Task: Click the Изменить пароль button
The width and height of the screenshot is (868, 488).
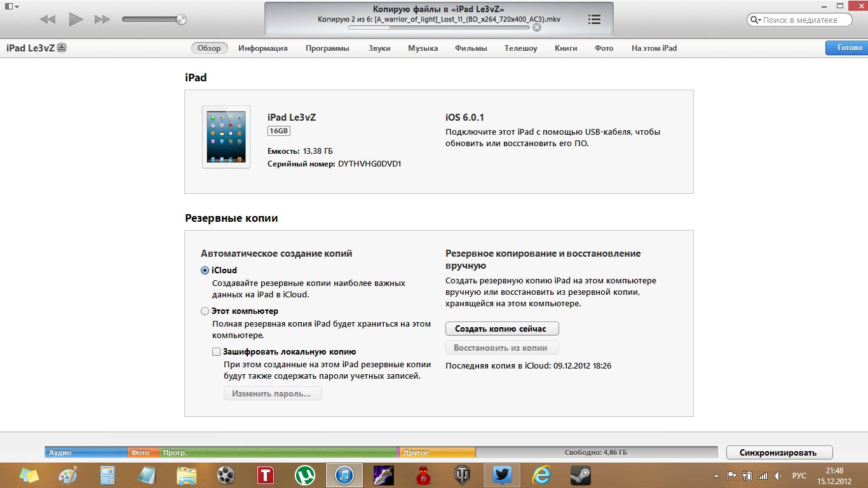Action: point(273,394)
